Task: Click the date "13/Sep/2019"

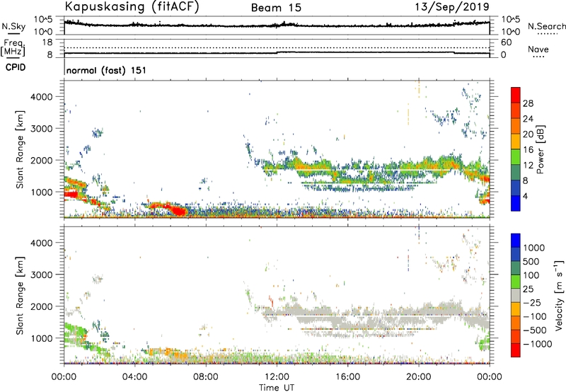Action: [452, 6]
